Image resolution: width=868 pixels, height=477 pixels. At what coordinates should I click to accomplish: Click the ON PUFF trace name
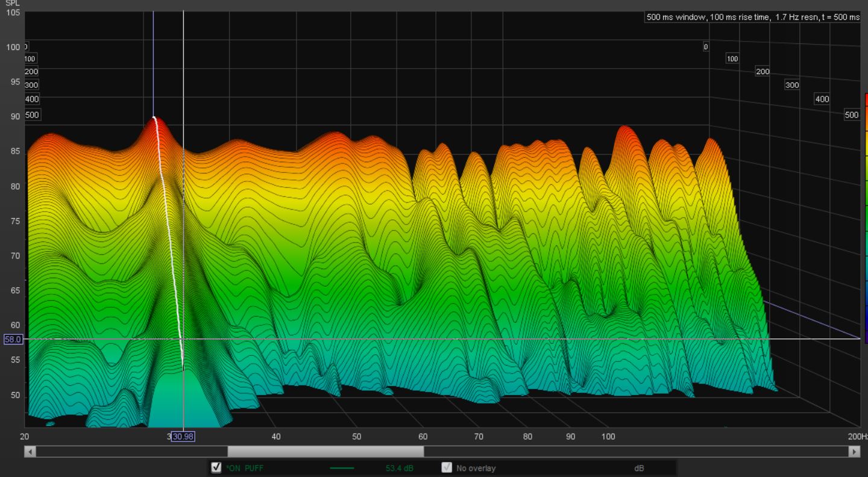pos(245,468)
